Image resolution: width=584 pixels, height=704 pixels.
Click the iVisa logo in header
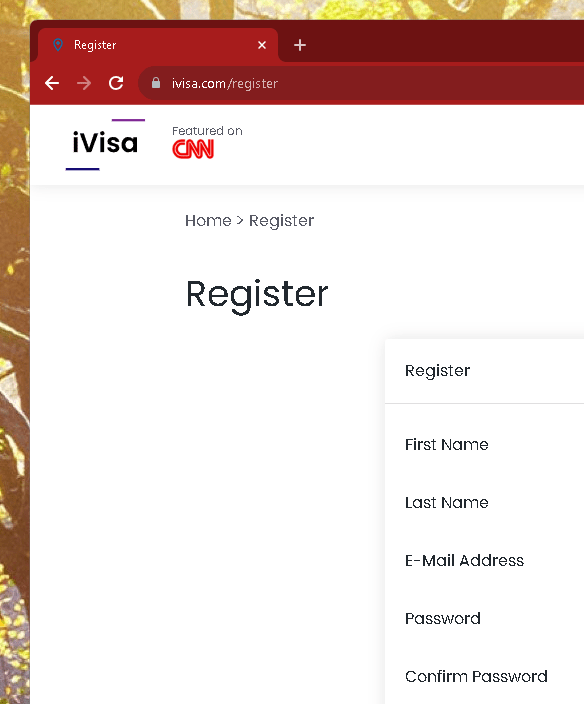tap(105, 144)
